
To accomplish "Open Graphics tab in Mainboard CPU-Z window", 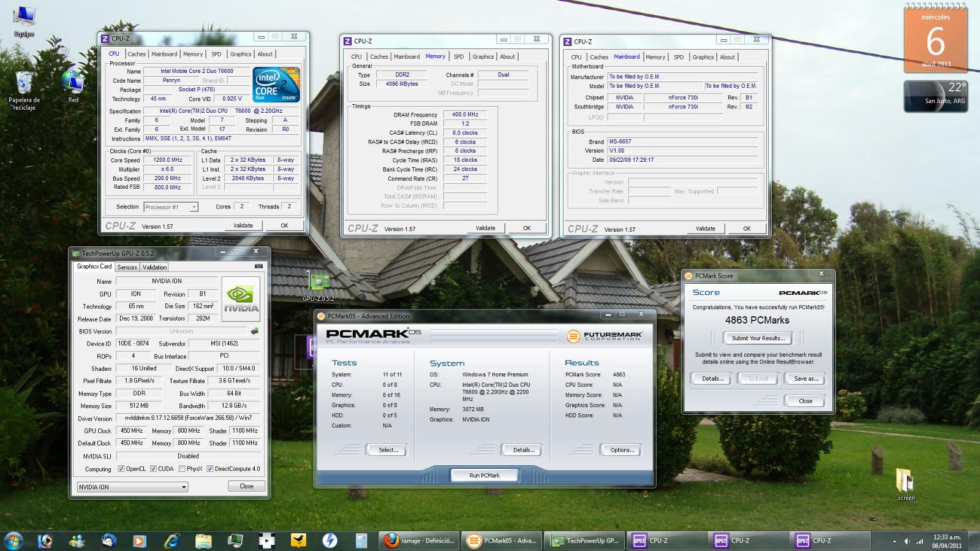I will point(703,57).
